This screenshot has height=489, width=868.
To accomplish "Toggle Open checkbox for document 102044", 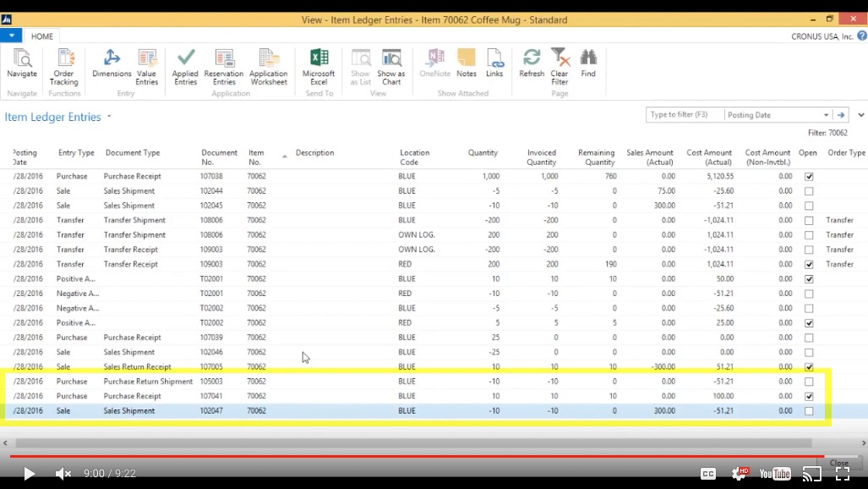I will coord(809,190).
